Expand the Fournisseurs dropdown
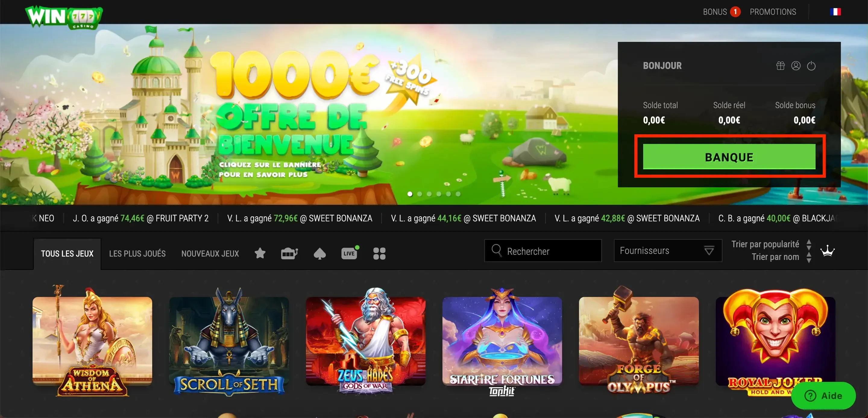Viewport: 868px width, 418px height. click(x=668, y=251)
